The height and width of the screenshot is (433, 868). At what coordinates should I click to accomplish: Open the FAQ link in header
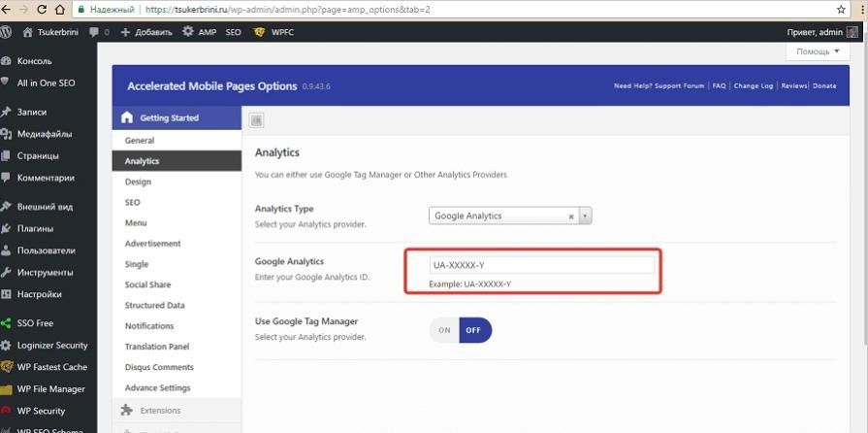click(x=719, y=86)
